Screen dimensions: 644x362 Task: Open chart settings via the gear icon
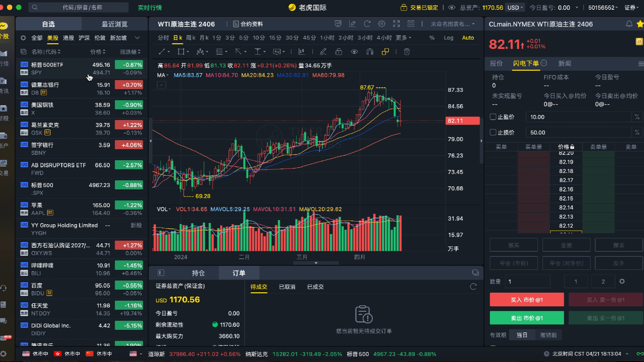[381, 24]
